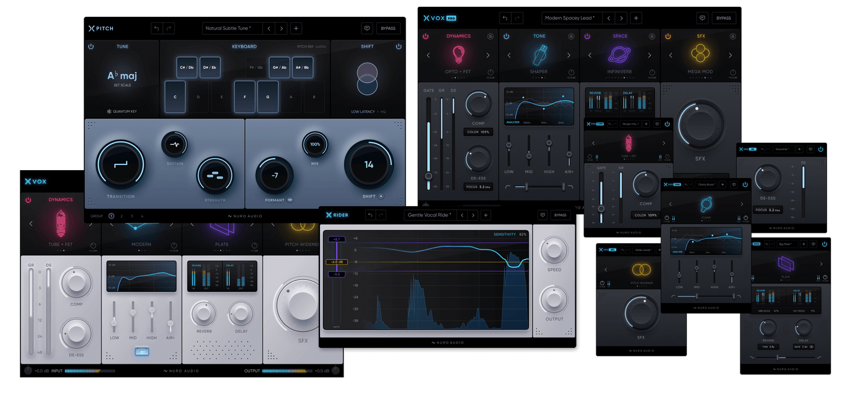Open the feedback chat icon in X Rider
Image resolution: width=868 pixels, height=396 pixels.
[x=542, y=215]
